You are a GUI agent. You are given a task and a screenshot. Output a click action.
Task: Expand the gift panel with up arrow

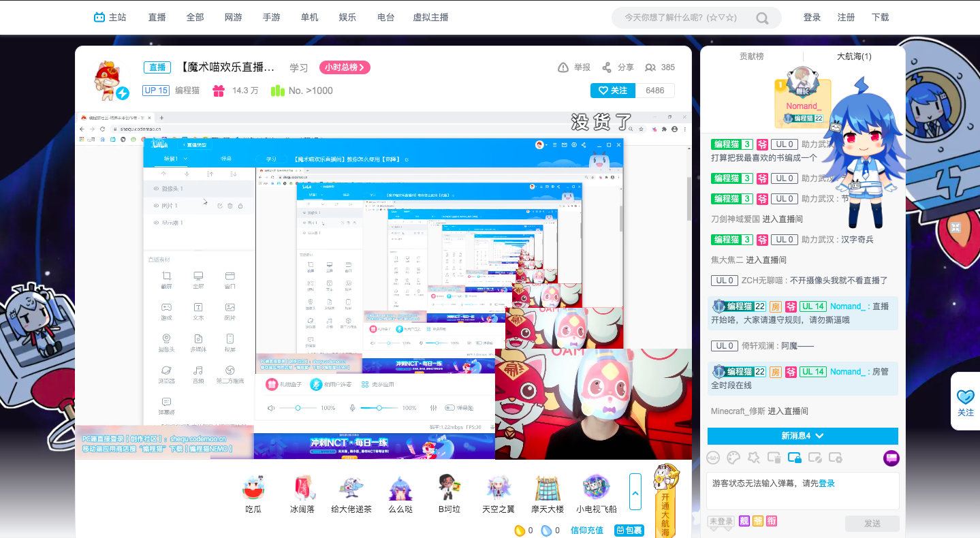click(635, 492)
